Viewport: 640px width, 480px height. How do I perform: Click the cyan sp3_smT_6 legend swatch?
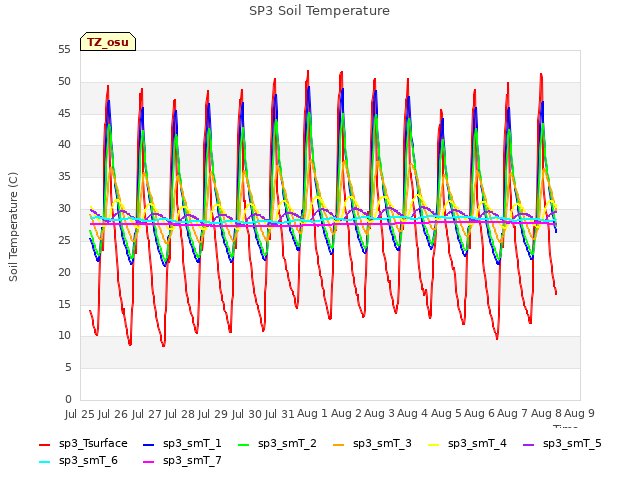tap(44, 462)
